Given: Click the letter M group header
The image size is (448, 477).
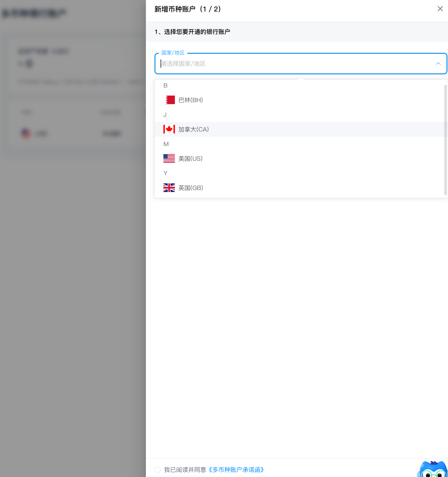Looking at the screenshot, I should [166, 144].
